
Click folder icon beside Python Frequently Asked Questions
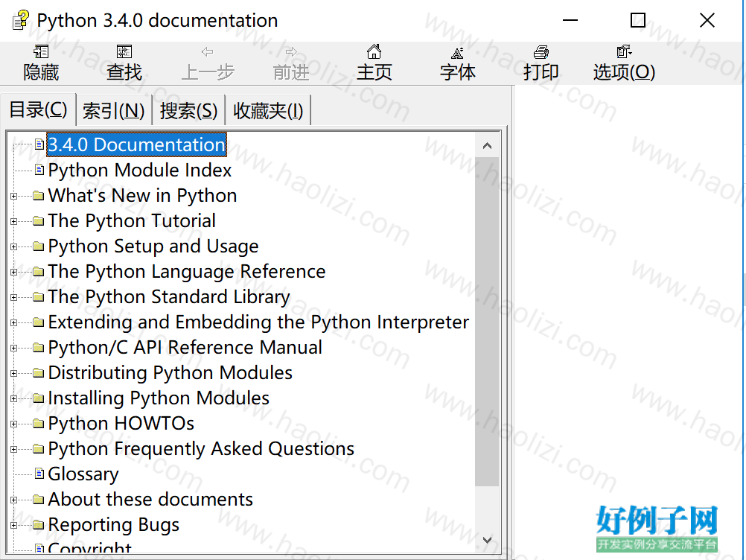[x=39, y=448]
